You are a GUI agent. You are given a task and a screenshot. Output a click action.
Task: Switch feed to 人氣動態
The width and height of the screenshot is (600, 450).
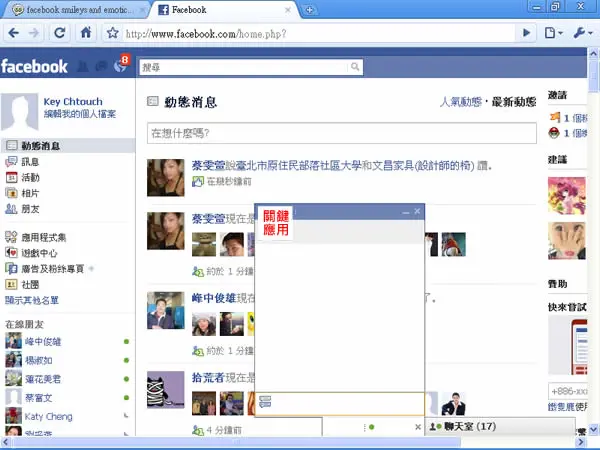coord(461,102)
